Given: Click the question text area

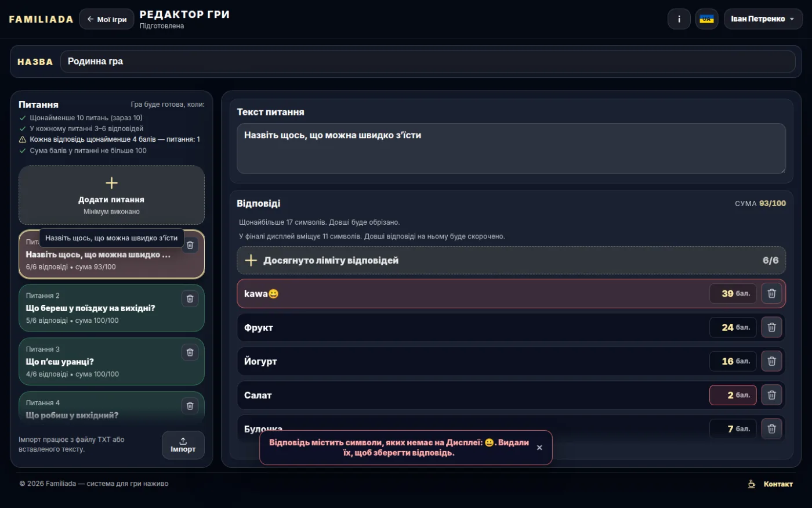Looking at the screenshot, I should (x=511, y=148).
